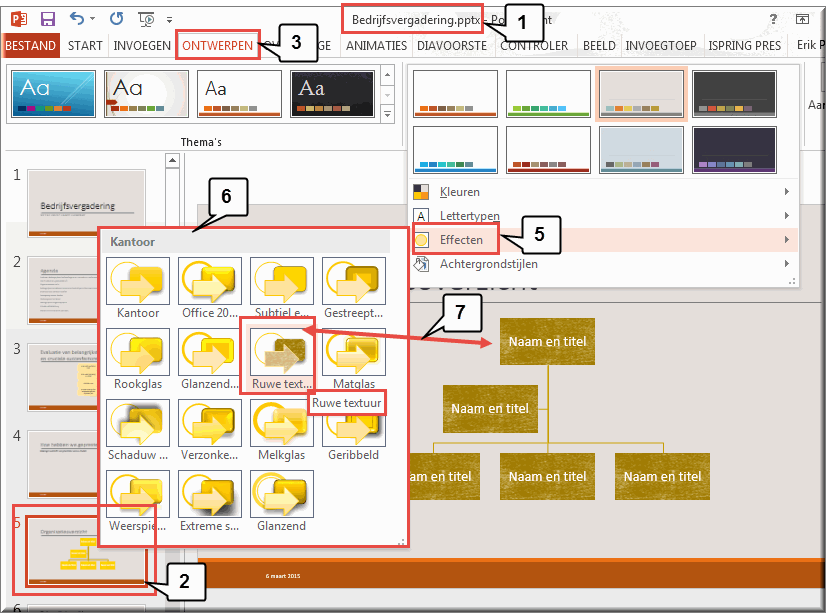Open the Effecten submenu
The image size is (826, 613).
[604, 240]
